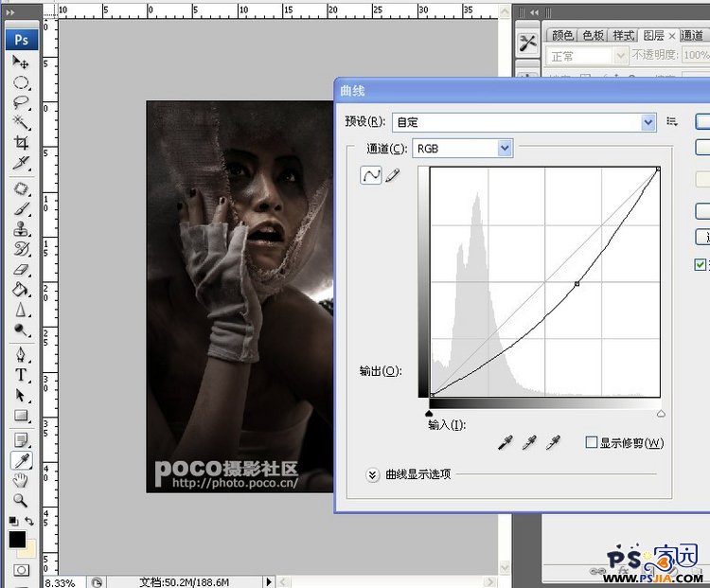Screen dimensions: 710x588
Task: Select the Crop tool
Action: tap(21, 144)
